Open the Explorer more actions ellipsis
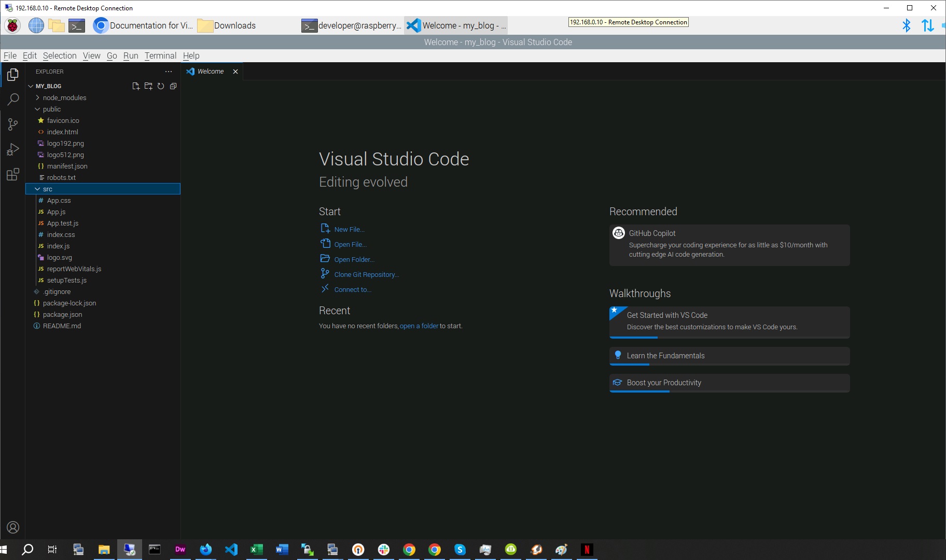The image size is (946, 560). point(169,72)
